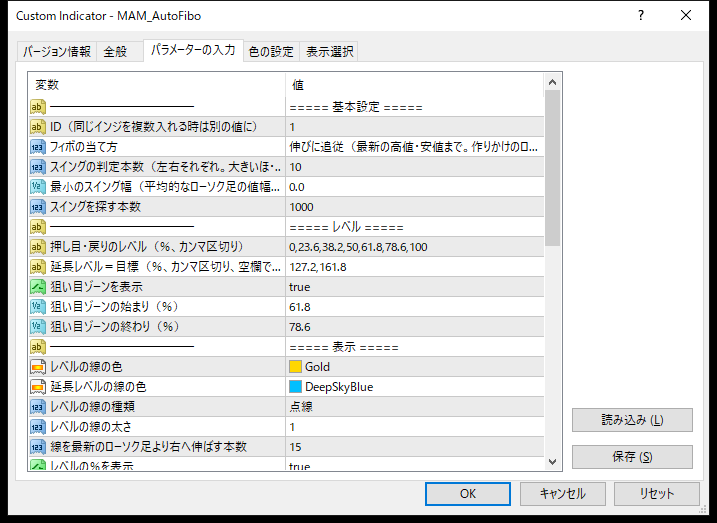
Task: Select the フィボの当て方 row label
Action: pyautogui.click(x=84, y=147)
